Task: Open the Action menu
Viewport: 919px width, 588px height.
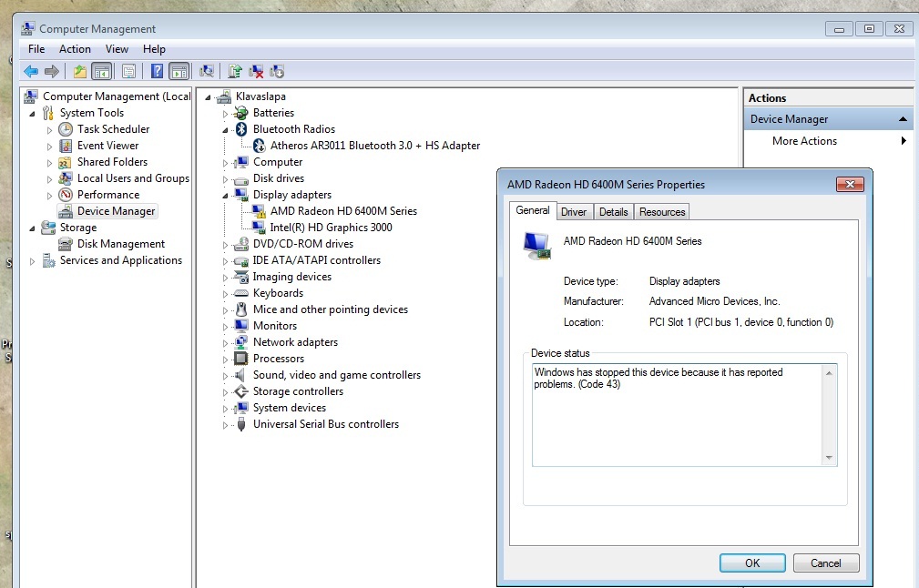Action: pos(75,49)
